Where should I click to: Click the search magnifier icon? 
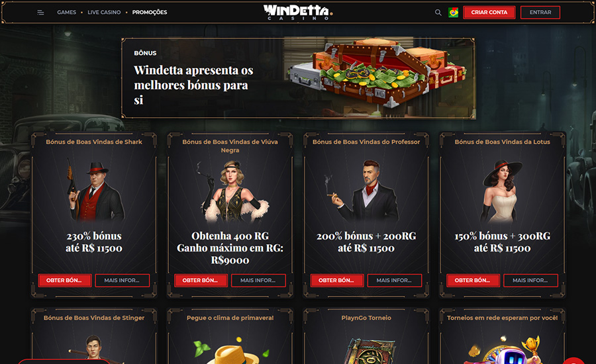(x=438, y=13)
